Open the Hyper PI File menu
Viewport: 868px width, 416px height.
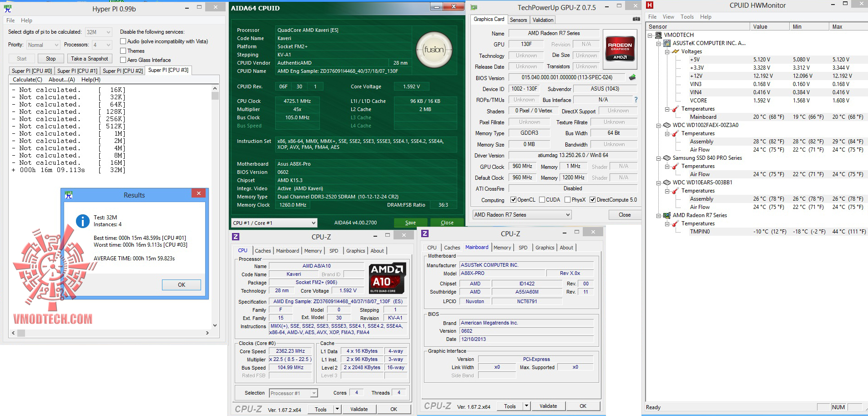(x=10, y=20)
